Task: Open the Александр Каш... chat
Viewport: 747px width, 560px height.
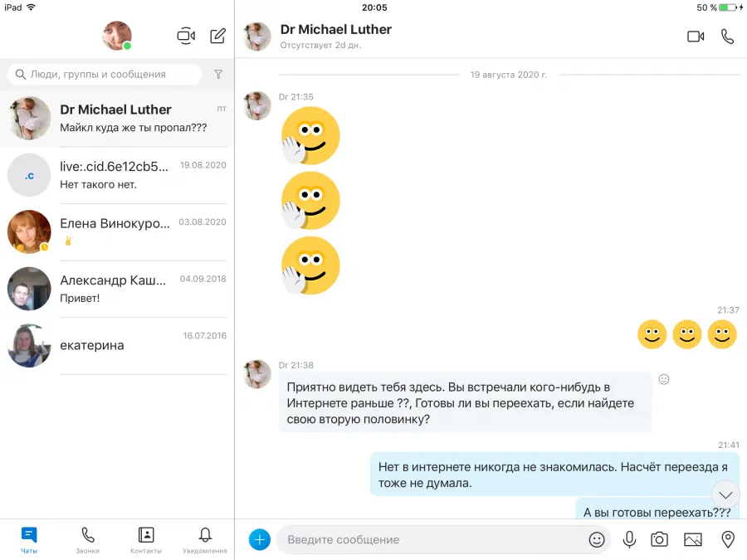Action: click(117, 289)
